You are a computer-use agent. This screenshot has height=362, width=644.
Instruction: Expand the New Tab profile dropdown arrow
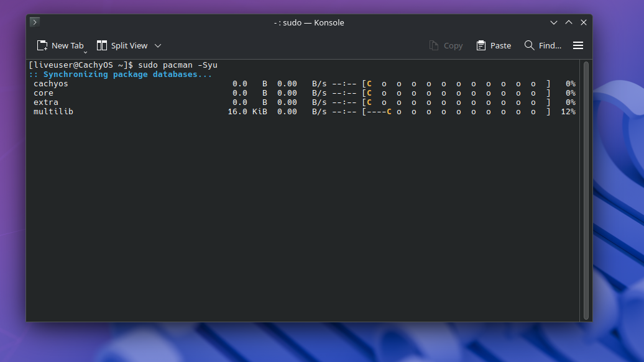click(x=85, y=52)
